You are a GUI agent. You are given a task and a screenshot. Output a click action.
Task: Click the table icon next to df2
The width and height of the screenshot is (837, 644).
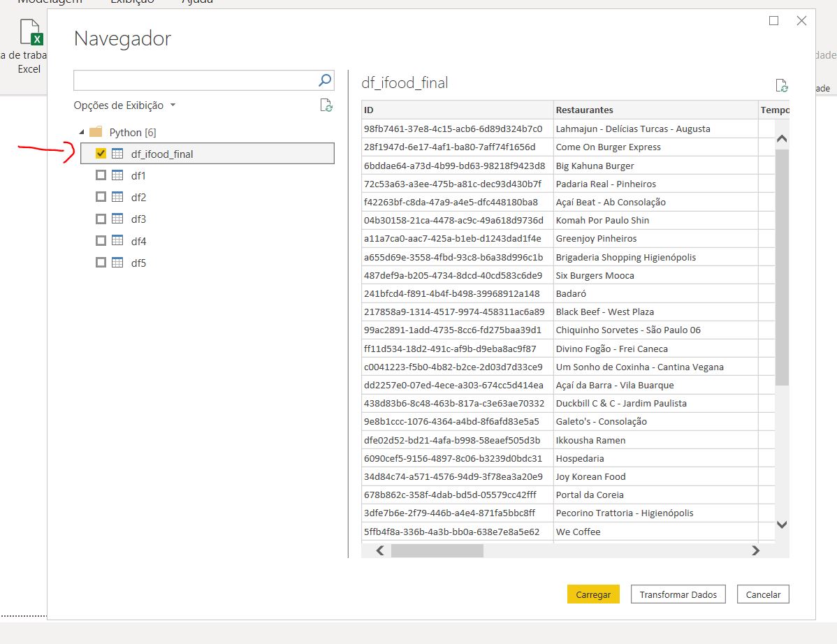[x=117, y=197]
